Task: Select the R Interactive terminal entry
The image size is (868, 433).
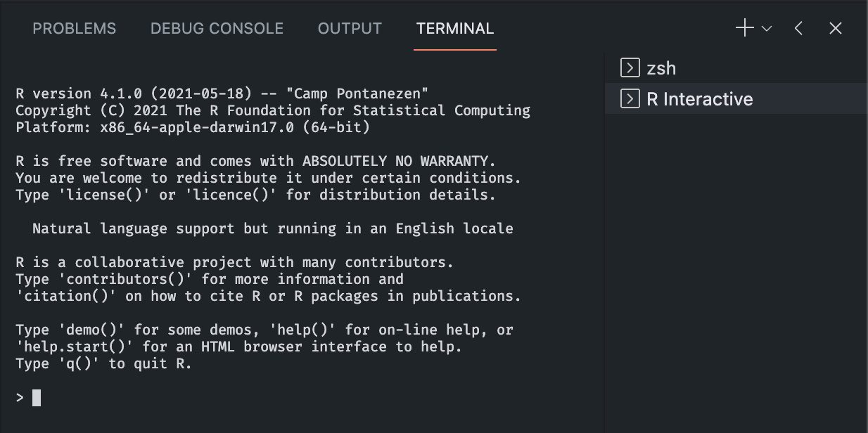Action: tap(736, 98)
